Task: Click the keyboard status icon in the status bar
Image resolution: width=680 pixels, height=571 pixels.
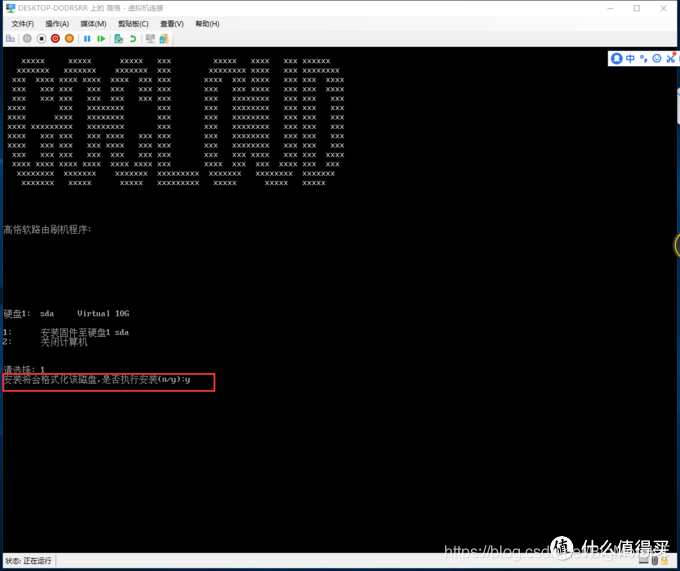Action: click(644, 561)
